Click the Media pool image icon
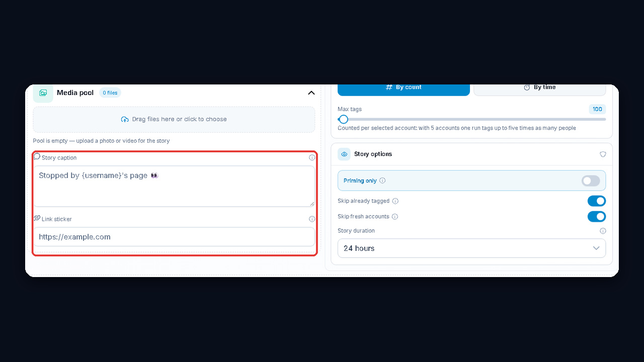Viewport: 644px width, 362px height. tap(43, 93)
